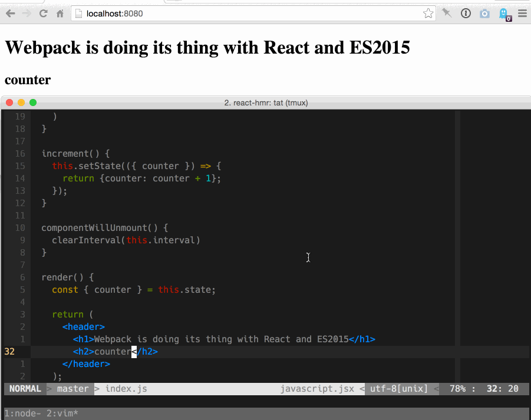This screenshot has height=420, width=531.
Task: Close the terminal window with red button
Action: coord(9,102)
